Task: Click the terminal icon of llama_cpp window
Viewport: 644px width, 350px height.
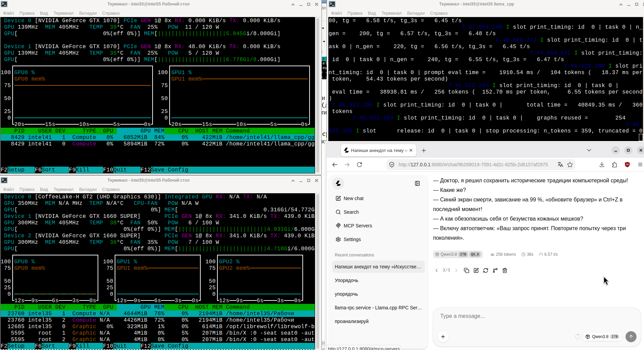Action: 332,4
